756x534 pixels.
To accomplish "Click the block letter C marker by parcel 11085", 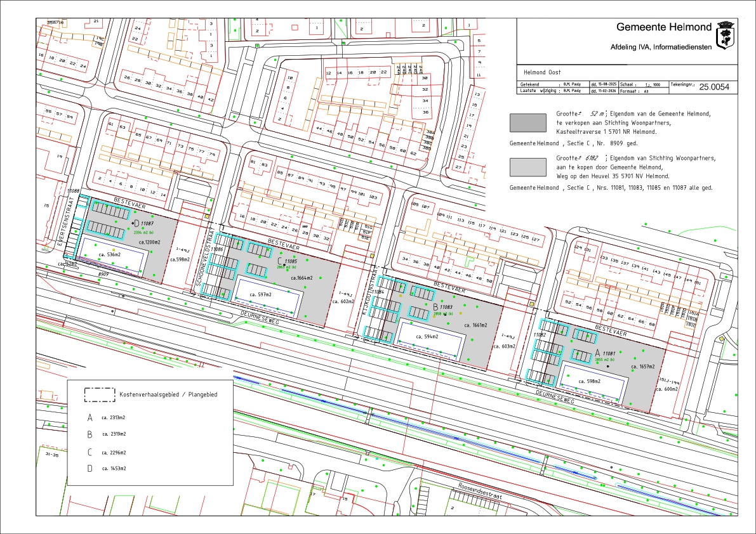I will pyautogui.click(x=280, y=261).
